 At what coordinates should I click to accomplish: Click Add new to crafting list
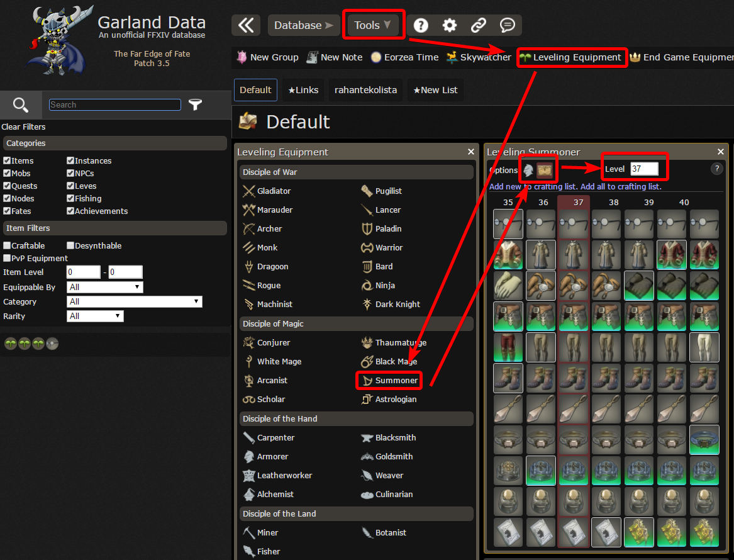coord(533,186)
